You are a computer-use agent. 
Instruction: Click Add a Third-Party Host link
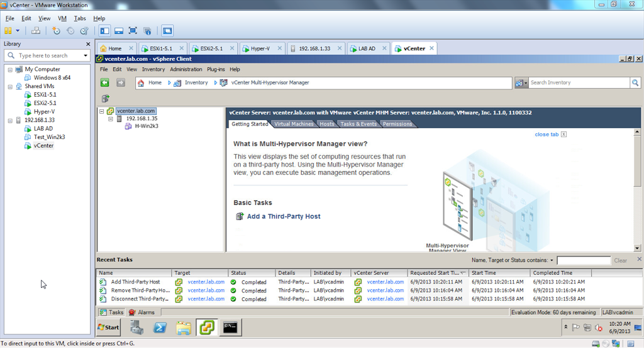click(x=284, y=217)
